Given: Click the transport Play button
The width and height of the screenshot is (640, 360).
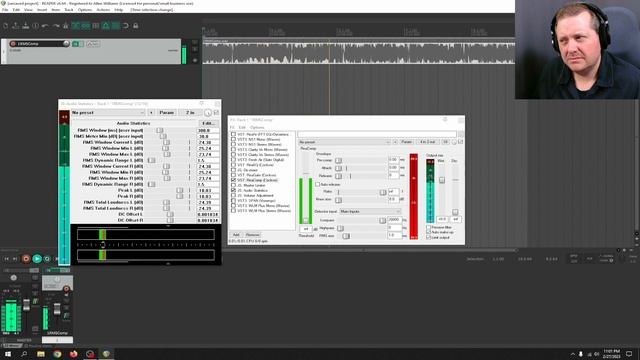Looking at the screenshot, I should click(x=37, y=259).
